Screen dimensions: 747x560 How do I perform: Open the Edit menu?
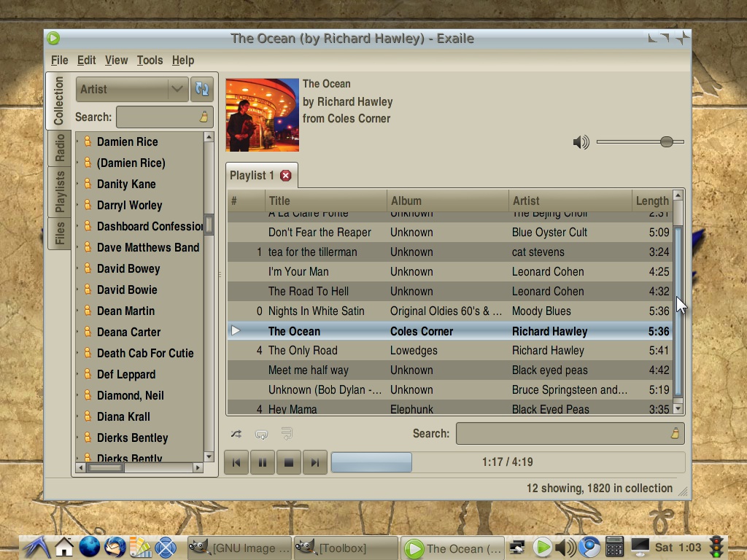point(87,61)
